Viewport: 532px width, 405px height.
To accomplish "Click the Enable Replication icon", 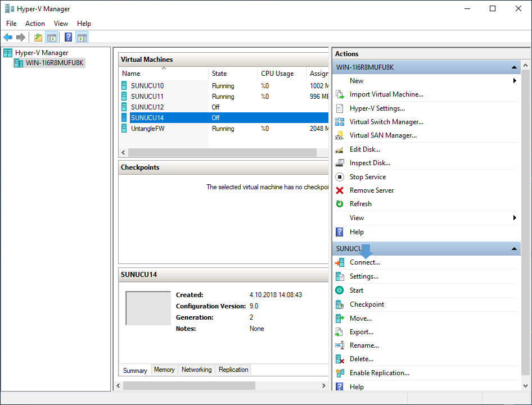I will (x=340, y=373).
